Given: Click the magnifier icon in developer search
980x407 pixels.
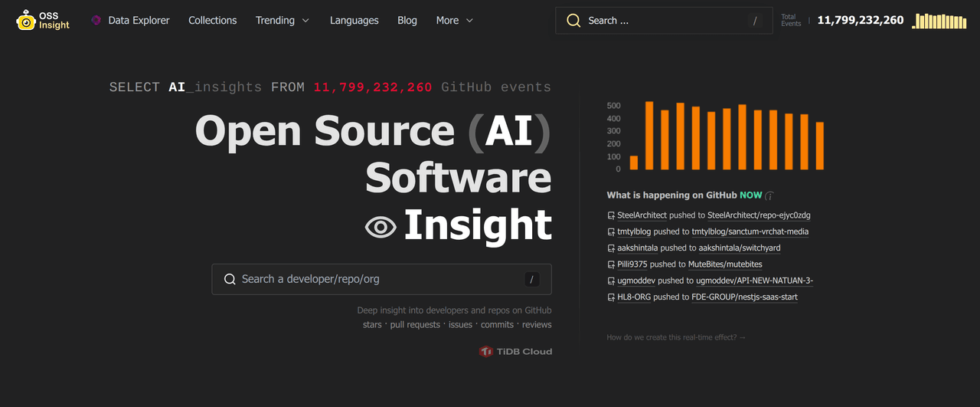Looking at the screenshot, I should [x=230, y=279].
